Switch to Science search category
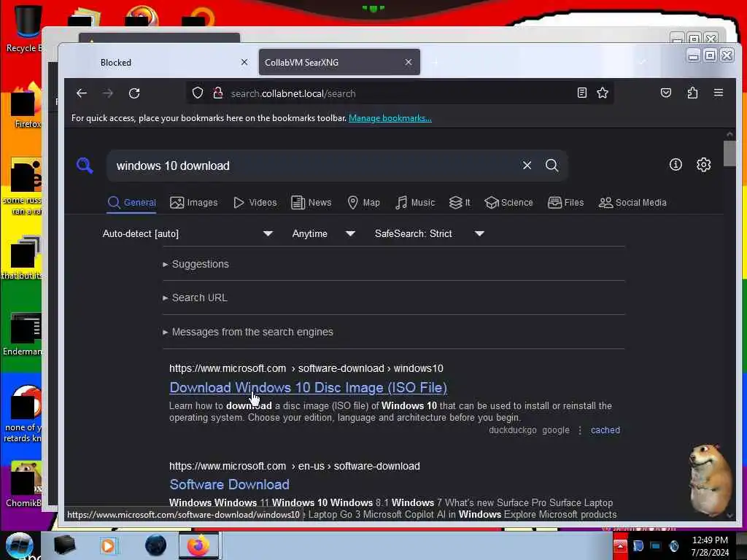Image resolution: width=747 pixels, height=560 pixels. point(508,203)
